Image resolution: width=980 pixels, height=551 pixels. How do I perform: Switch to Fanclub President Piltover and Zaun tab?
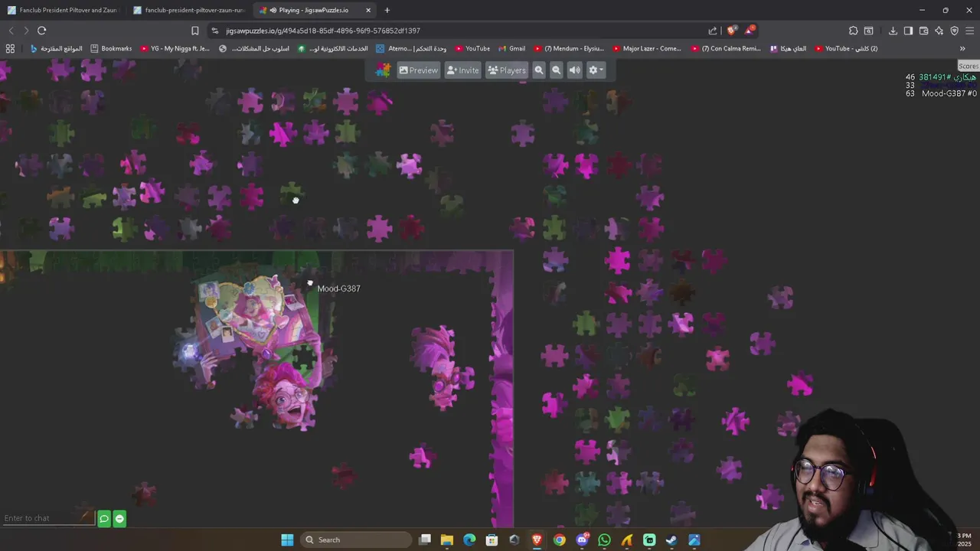click(x=63, y=10)
